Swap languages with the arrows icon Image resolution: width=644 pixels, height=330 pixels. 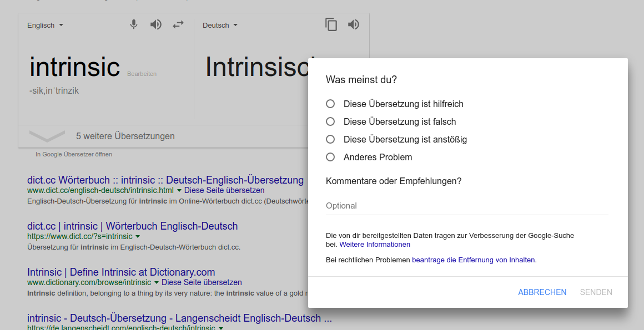(x=178, y=24)
